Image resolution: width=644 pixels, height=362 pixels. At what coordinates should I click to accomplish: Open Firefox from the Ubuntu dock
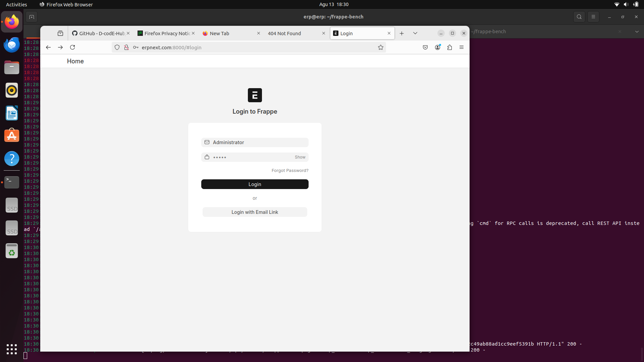pos(12,22)
